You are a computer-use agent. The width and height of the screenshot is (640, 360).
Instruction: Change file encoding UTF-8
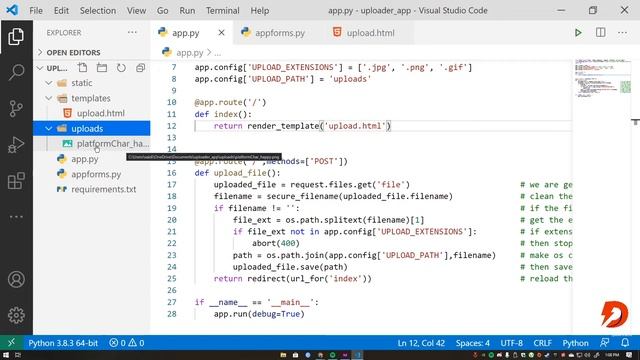pyautogui.click(x=511, y=343)
